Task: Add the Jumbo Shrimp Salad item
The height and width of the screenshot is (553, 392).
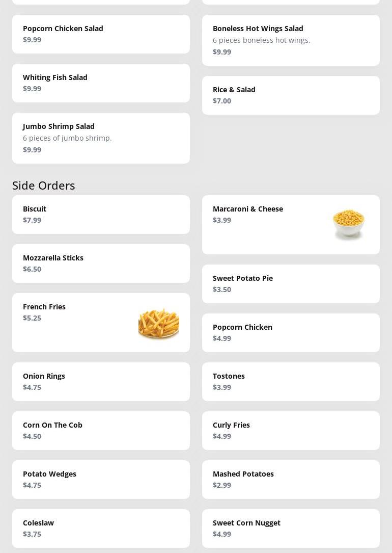Action: pos(101,138)
